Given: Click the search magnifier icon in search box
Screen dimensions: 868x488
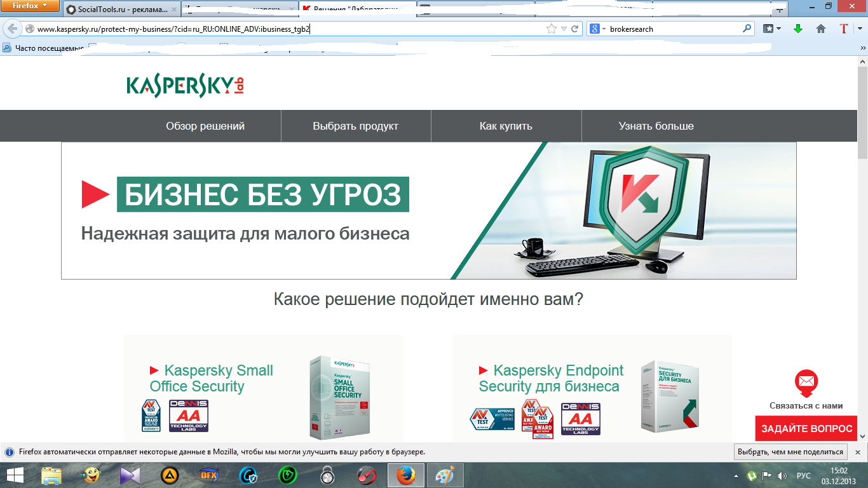Looking at the screenshot, I should (747, 29).
